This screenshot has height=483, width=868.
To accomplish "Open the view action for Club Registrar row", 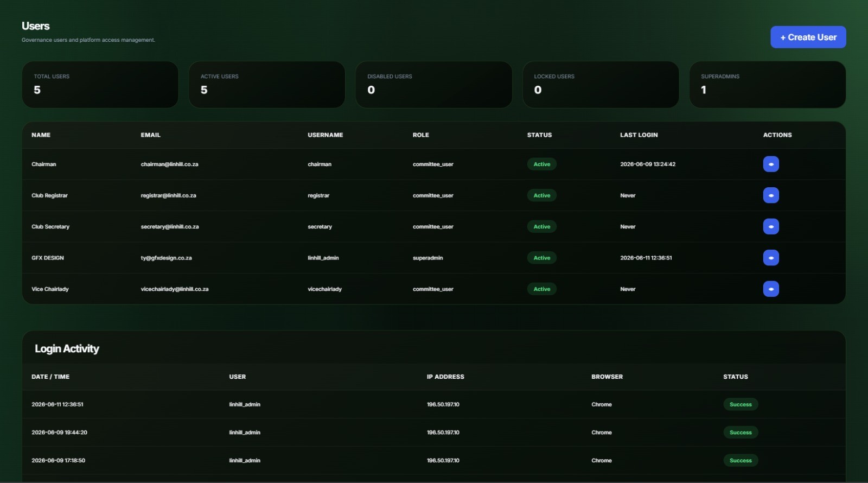I will tap(771, 195).
